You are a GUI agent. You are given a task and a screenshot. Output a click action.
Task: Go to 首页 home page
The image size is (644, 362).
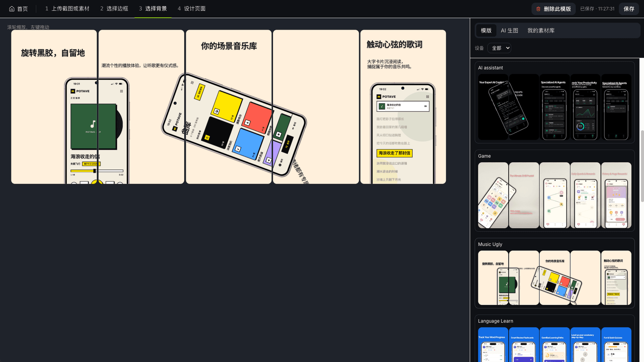[x=18, y=9]
